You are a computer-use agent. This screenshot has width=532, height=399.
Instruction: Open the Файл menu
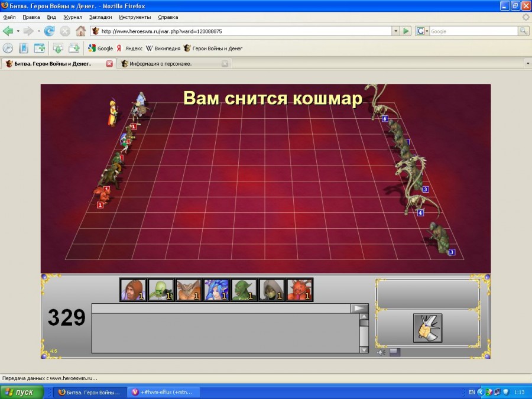coord(9,17)
